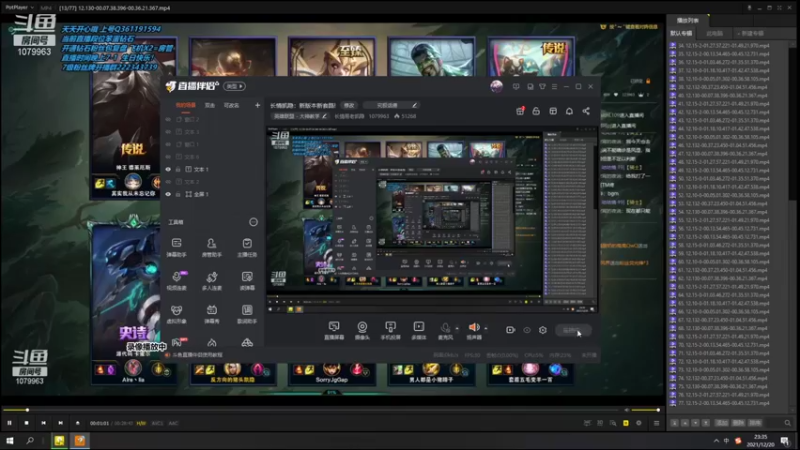Click the live broadcast button under the cursor

pos(573,330)
